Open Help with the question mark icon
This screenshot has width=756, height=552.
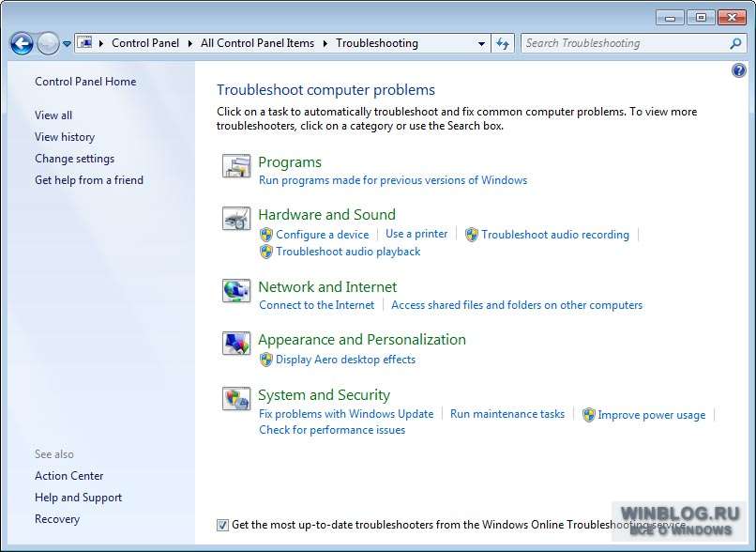(x=738, y=71)
